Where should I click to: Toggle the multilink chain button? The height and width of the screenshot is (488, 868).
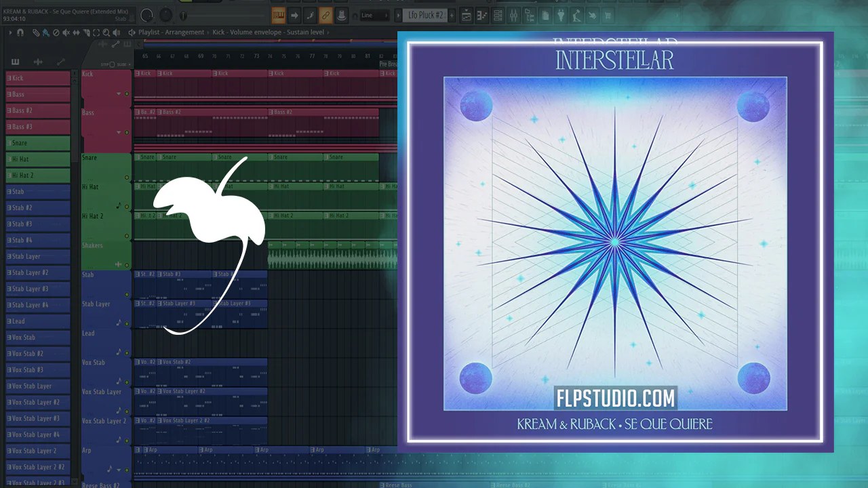325,15
